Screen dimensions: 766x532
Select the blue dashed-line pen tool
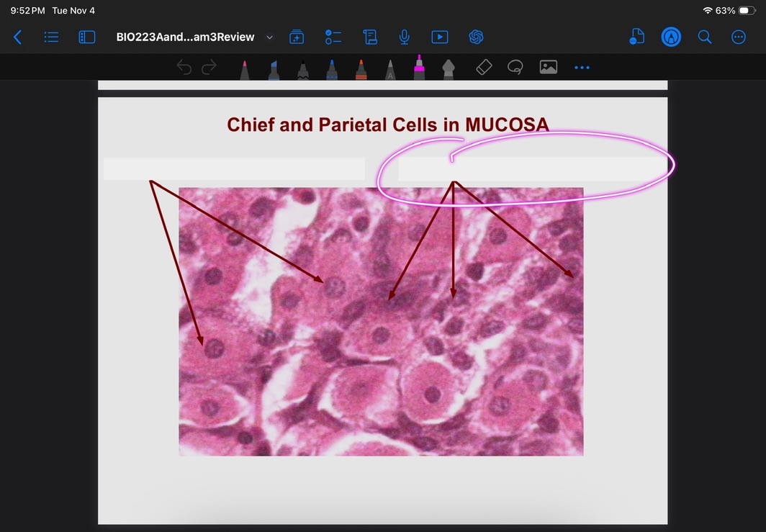332,69
